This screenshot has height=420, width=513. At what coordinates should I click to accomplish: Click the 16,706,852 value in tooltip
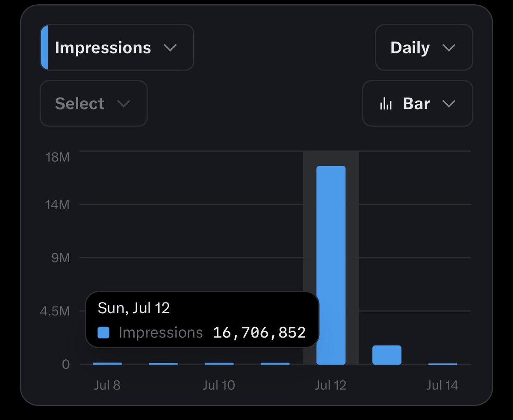coord(259,332)
